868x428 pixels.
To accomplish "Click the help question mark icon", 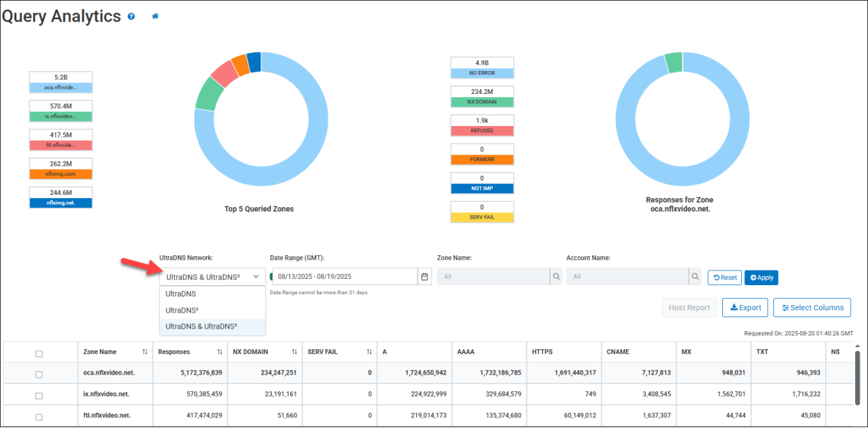I will tap(131, 16).
